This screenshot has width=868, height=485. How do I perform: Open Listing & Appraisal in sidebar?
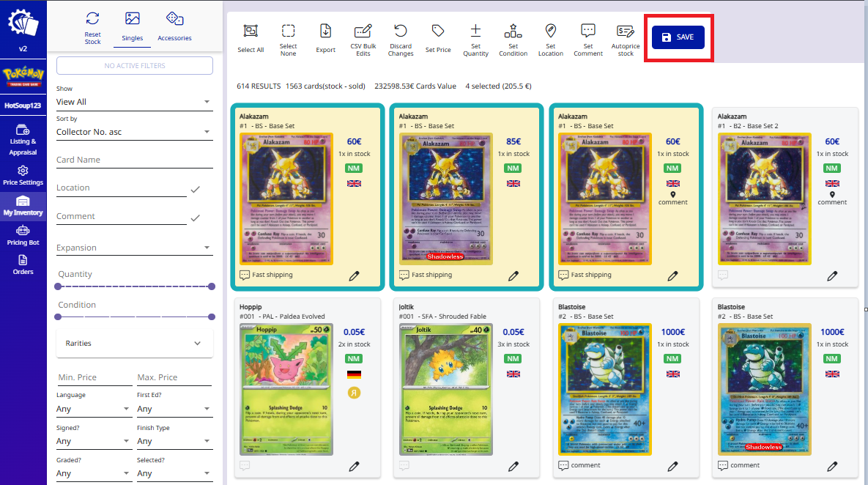coord(23,139)
